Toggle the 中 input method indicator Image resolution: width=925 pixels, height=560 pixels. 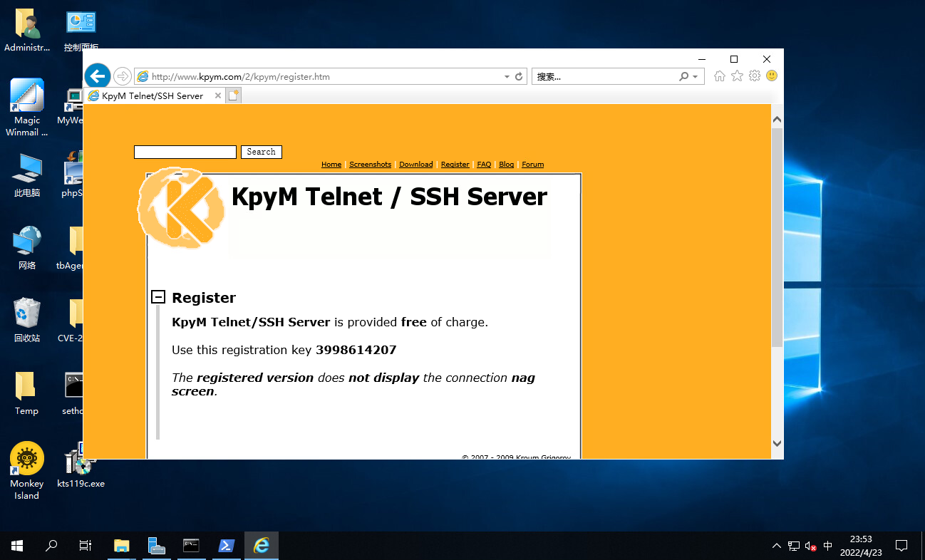tap(827, 546)
